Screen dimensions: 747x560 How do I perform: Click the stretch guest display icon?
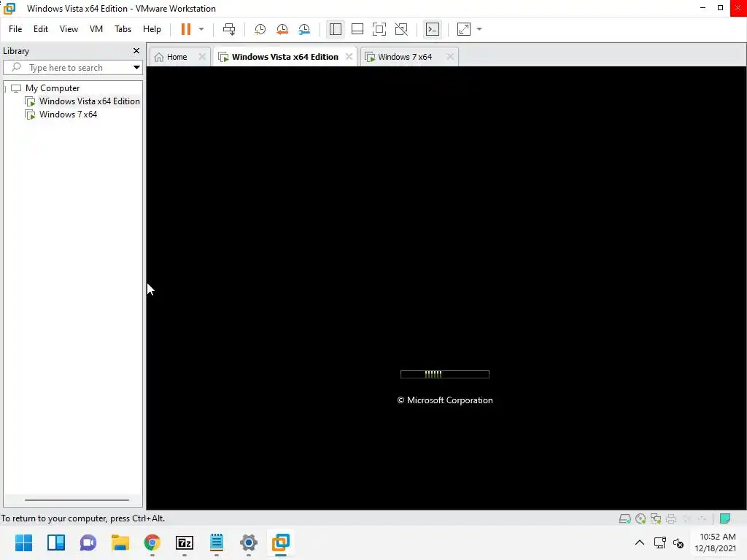pos(463,29)
